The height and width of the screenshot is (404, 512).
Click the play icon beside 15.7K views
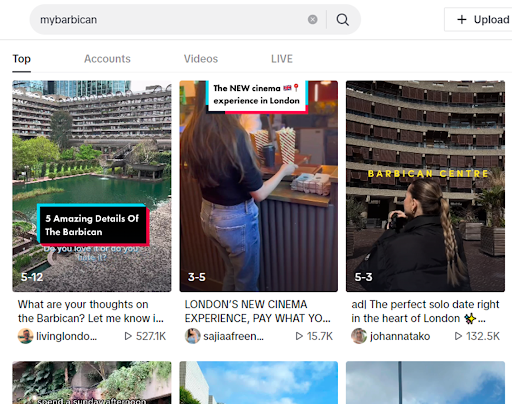click(x=299, y=336)
